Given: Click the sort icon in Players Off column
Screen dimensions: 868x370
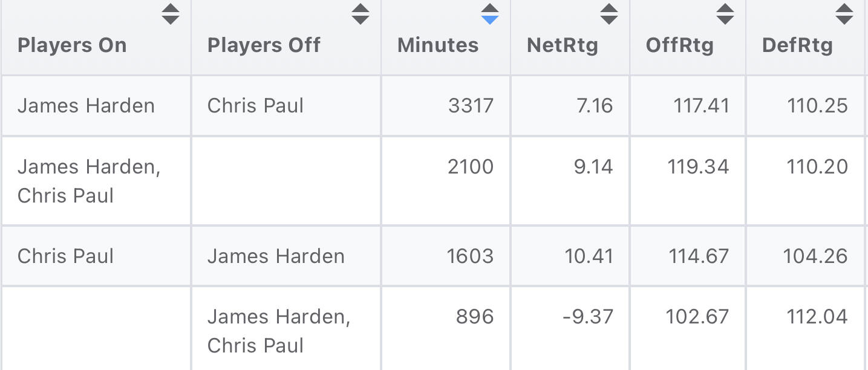Looking at the screenshot, I should pyautogui.click(x=361, y=14).
